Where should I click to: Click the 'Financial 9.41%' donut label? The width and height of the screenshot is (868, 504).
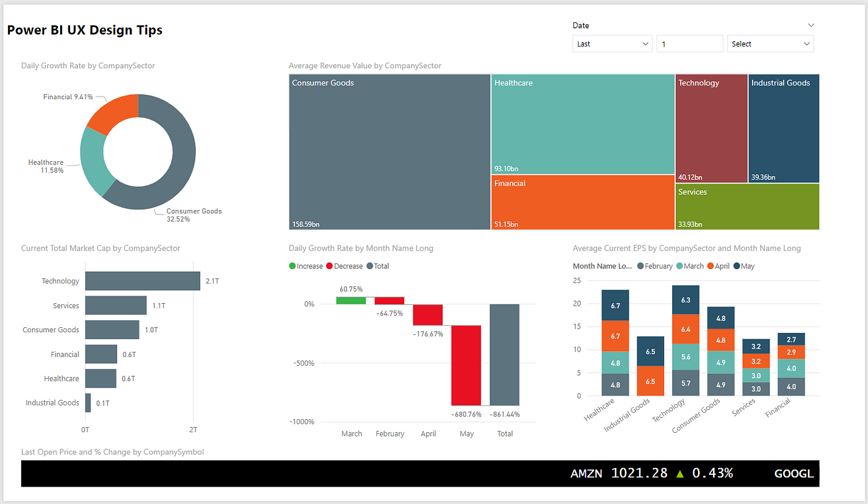(68, 97)
